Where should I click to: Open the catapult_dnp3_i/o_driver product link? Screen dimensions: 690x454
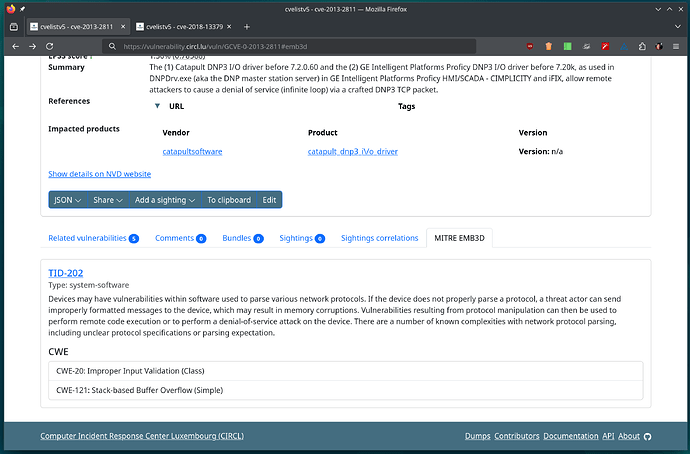352,151
